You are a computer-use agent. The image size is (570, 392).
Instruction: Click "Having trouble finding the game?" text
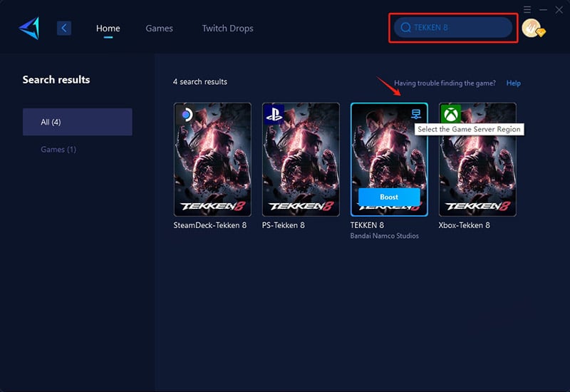pyautogui.click(x=445, y=83)
